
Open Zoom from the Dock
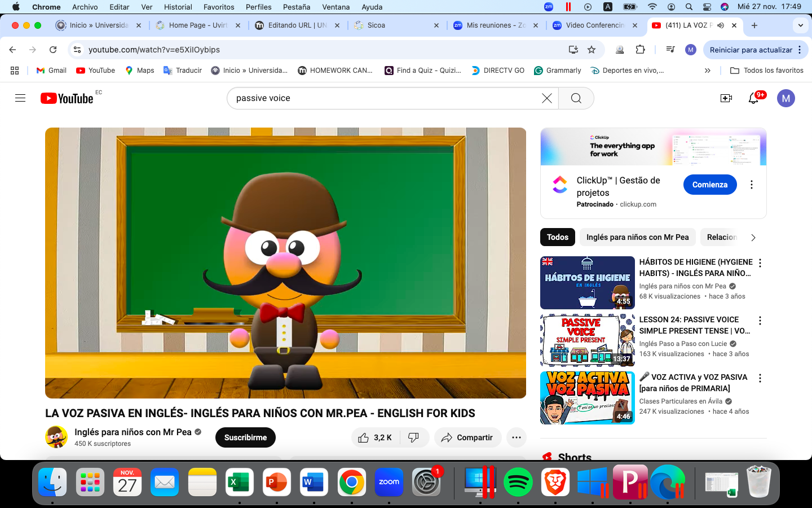(389, 482)
